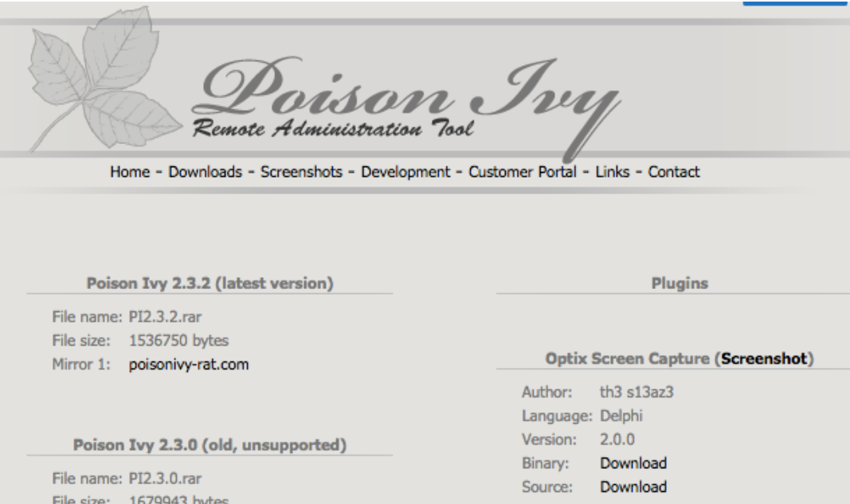850x504 pixels.
Task: Download the Optix plugin binary
Action: click(633, 463)
